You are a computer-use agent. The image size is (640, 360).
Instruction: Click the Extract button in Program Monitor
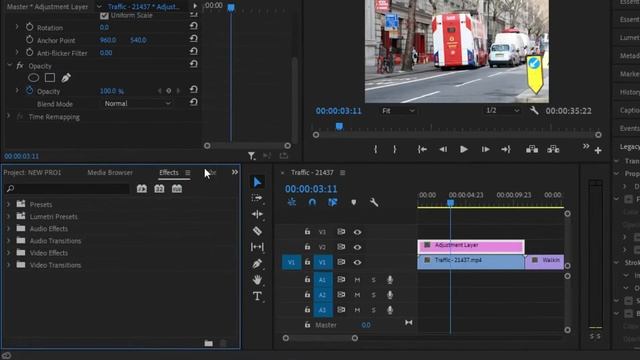[553, 149]
